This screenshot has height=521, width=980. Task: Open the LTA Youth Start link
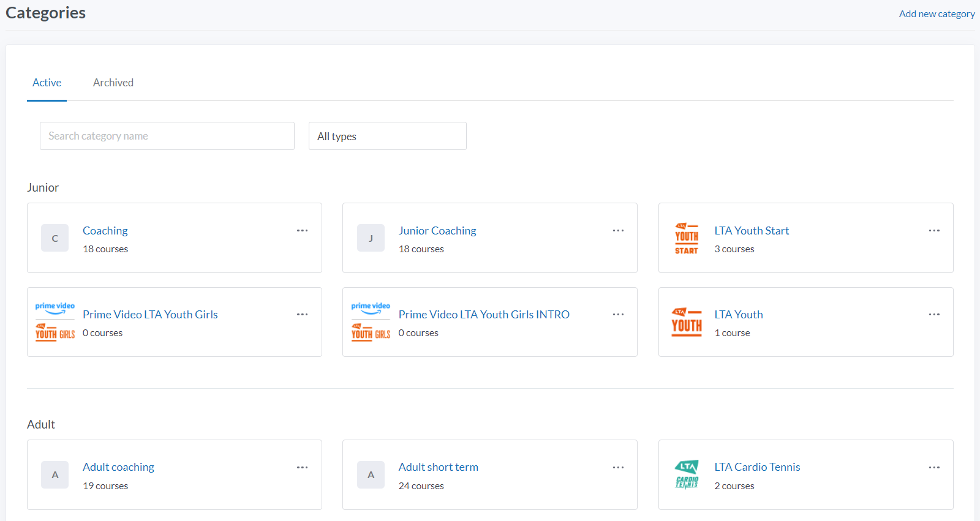[x=752, y=231]
